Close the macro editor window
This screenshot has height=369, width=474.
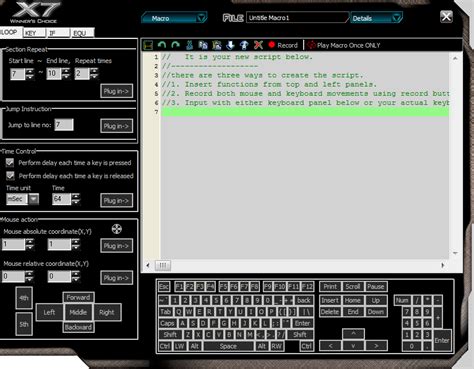446,16
